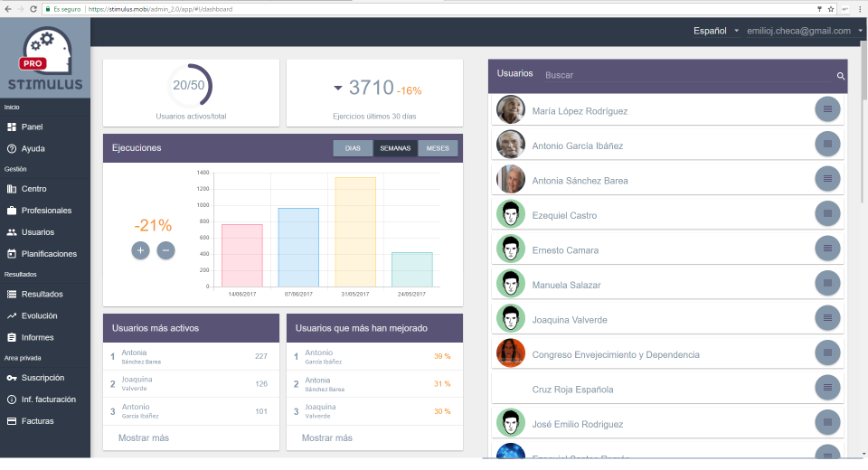
Task: Click the plus button under -21%
Action: tap(140, 250)
